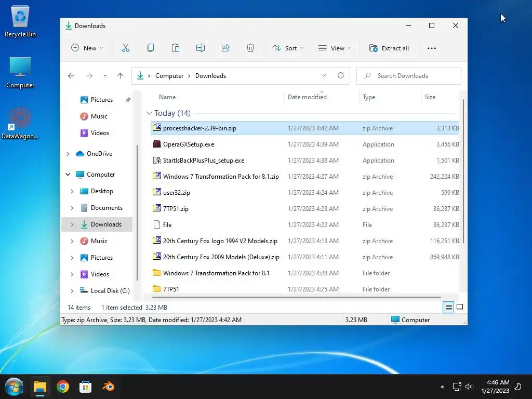
Task: Click the Paste clipboard icon in toolbar
Action: 176,48
